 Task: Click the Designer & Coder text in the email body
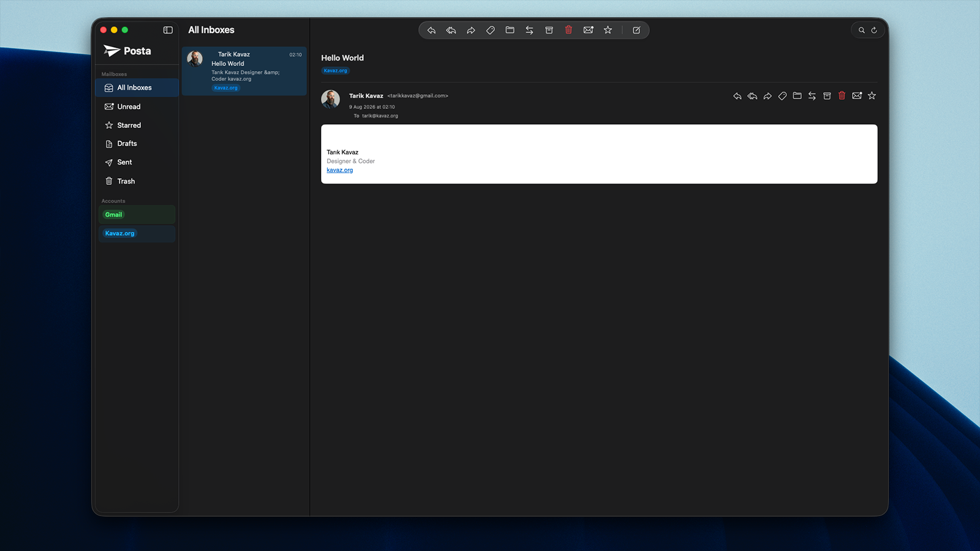[351, 162]
